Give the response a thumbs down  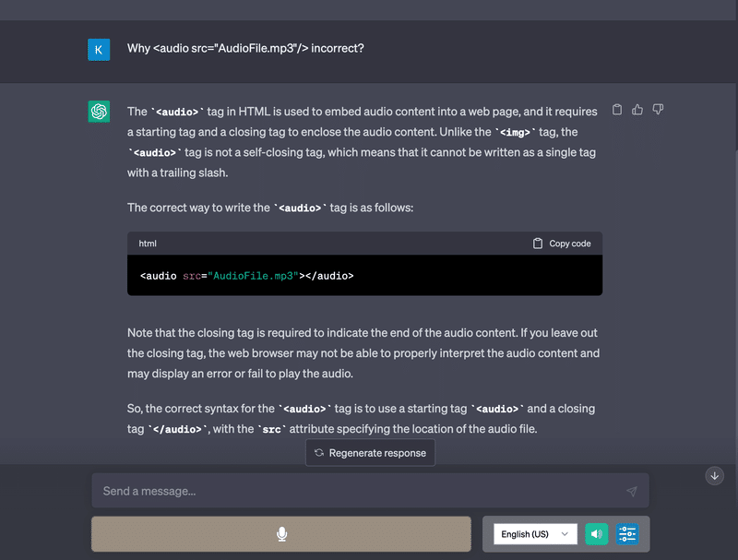pyautogui.click(x=658, y=110)
